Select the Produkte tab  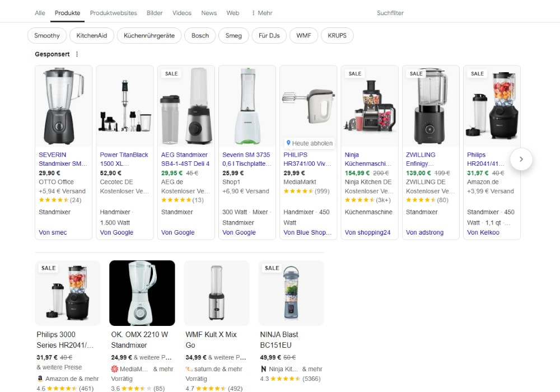[68, 13]
